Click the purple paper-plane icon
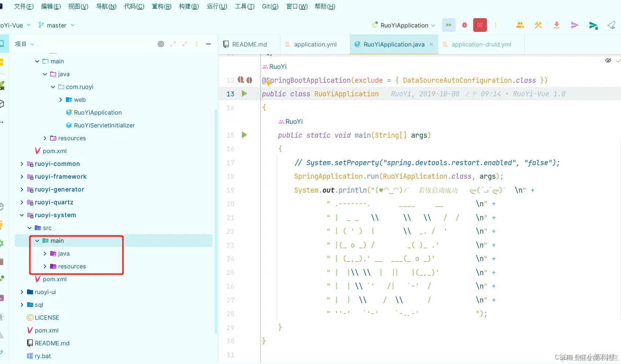The width and height of the screenshot is (621, 364). [x=575, y=25]
